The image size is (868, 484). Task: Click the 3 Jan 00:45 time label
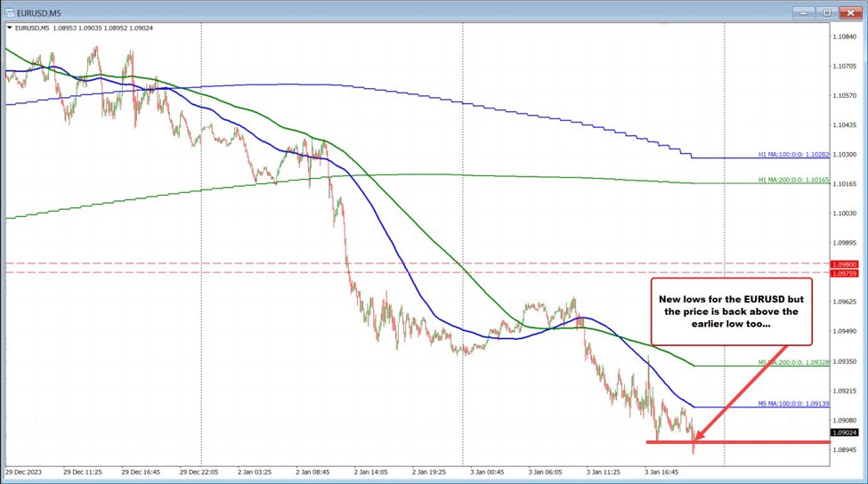(x=487, y=472)
